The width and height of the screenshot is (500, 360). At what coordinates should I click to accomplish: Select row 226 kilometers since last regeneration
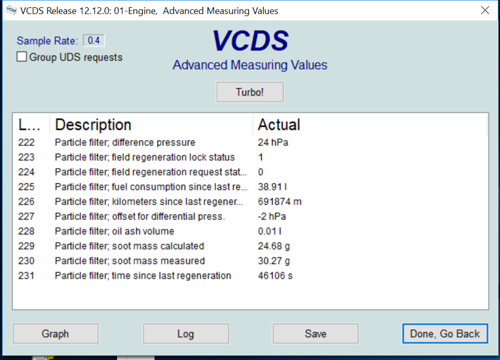(x=250, y=202)
